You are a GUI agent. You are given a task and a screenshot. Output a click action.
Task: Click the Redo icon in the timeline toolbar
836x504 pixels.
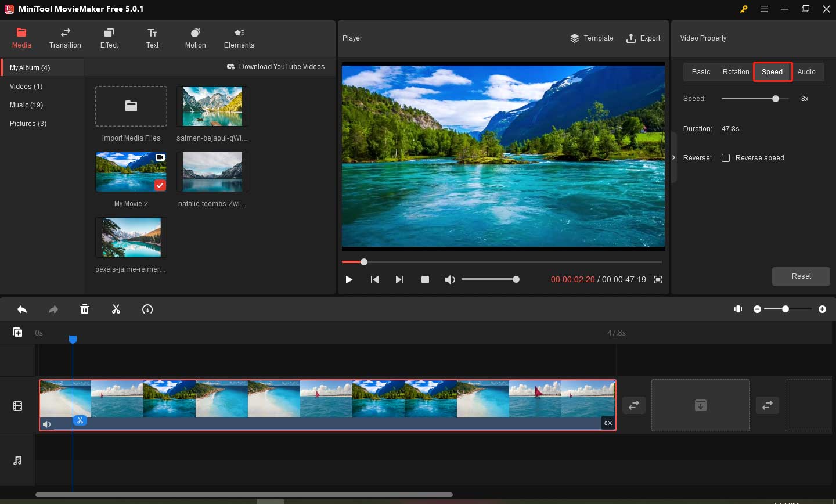[53, 309]
